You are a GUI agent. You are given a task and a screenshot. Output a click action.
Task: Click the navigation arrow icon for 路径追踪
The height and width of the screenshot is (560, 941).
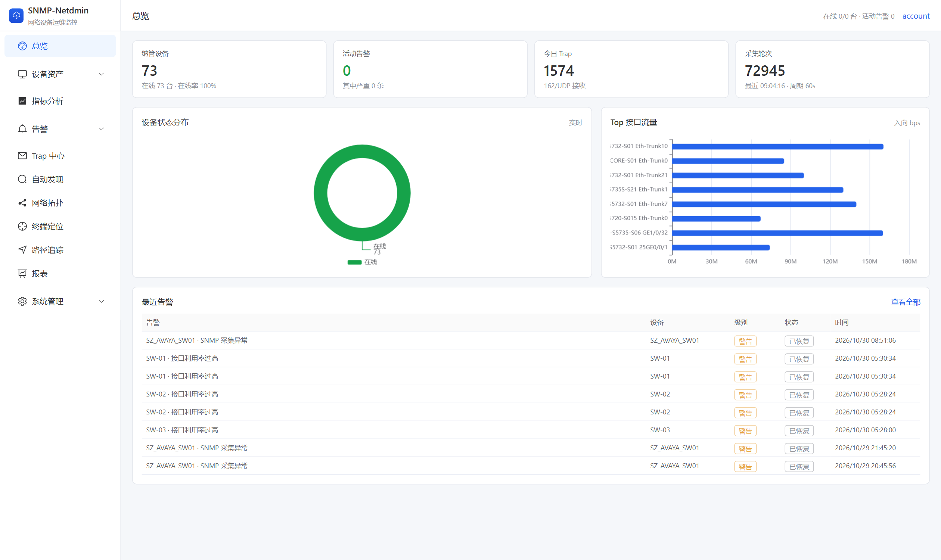[22, 250]
